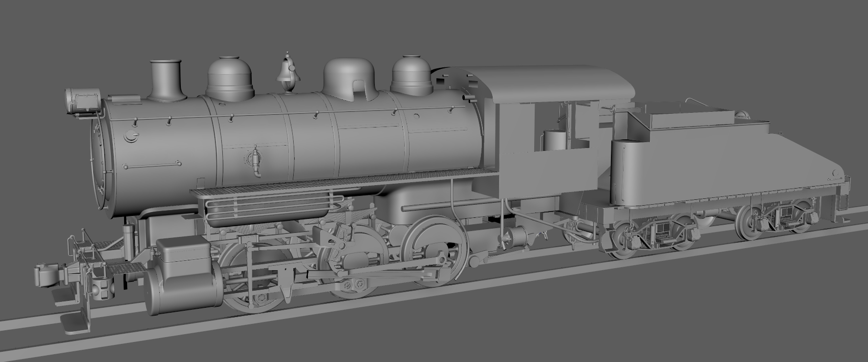Select the headlight on the smokebox top
Image resolution: width=868 pixels, height=362 pixels.
pos(82,100)
